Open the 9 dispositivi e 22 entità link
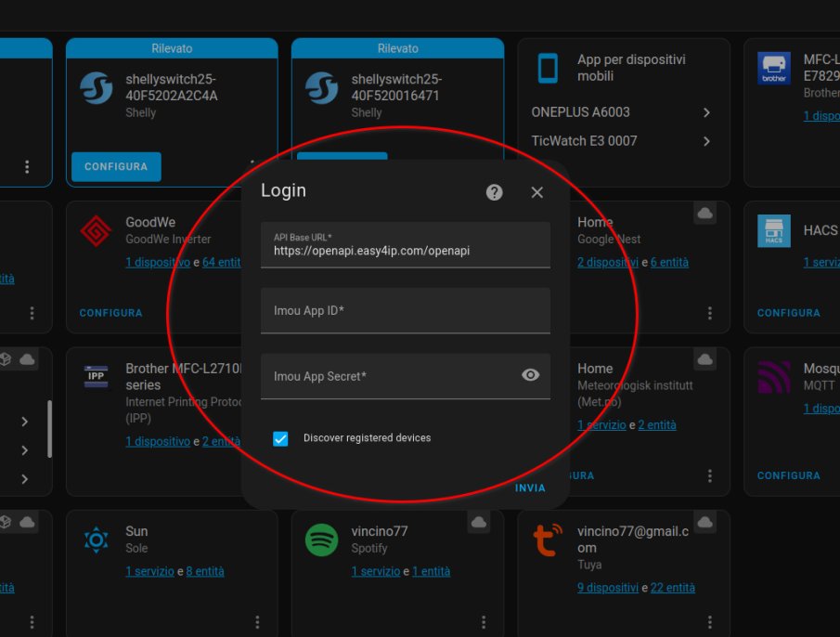Screen dimensions: 840x637 [x=608, y=587]
